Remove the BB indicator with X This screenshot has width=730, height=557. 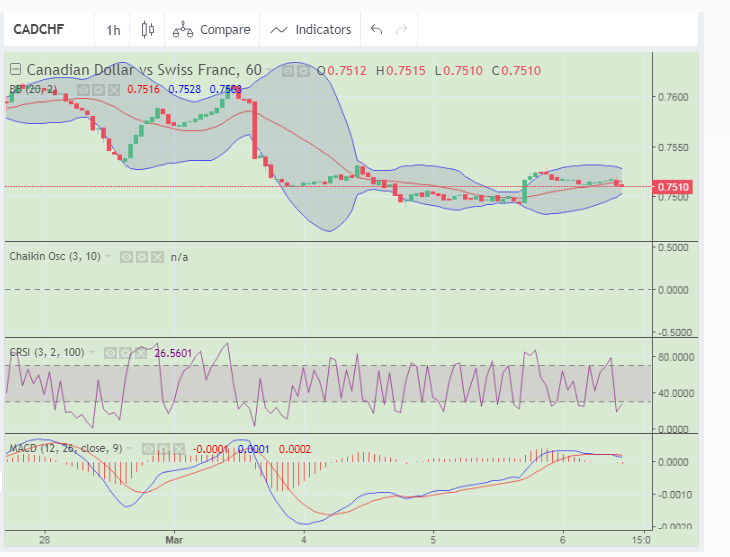pos(113,89)
